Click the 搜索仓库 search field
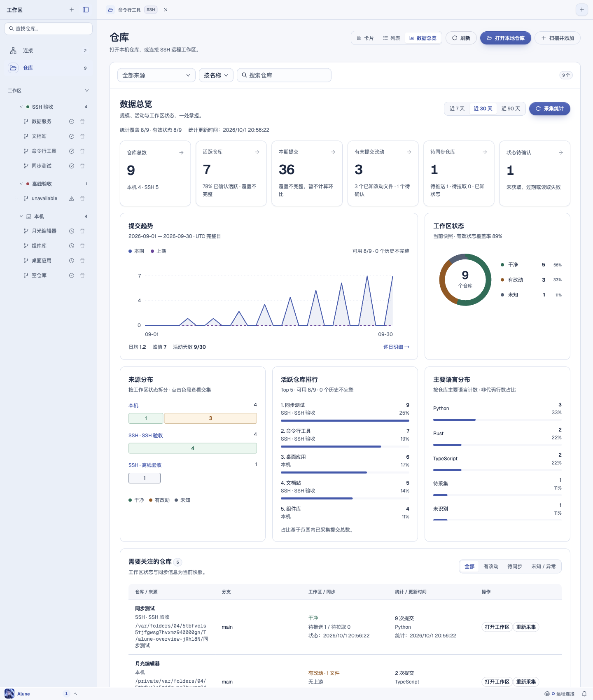 click(x=284, y=75)
